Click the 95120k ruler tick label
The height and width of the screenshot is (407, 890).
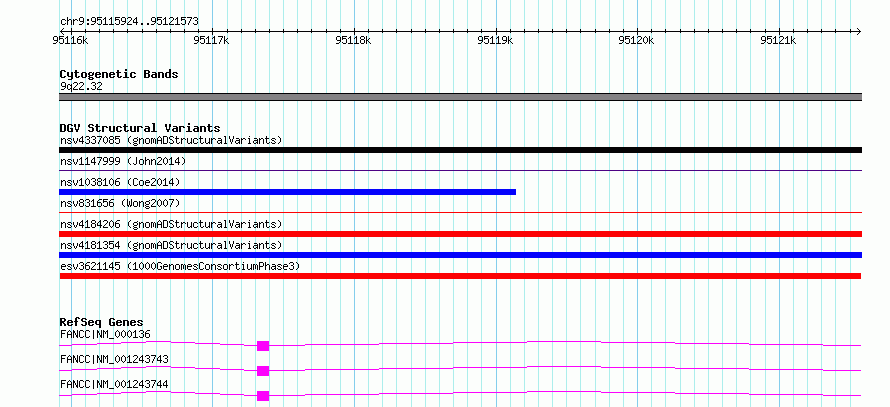637,40
